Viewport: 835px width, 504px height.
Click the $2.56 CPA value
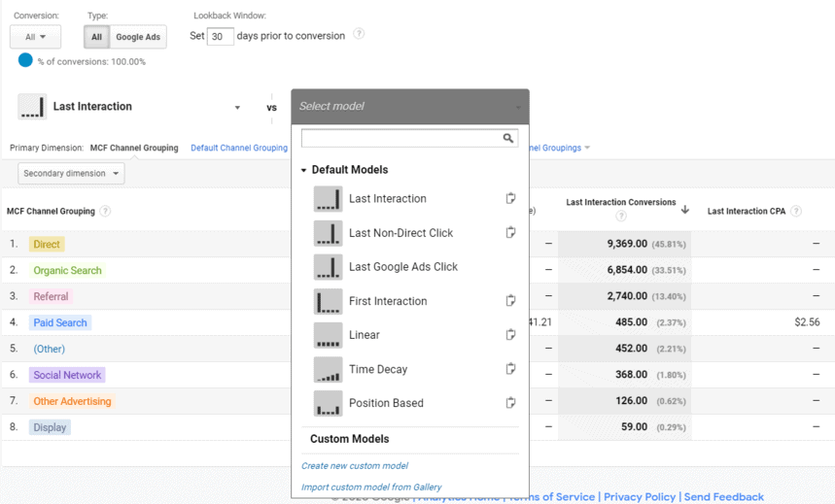[808, 322]
